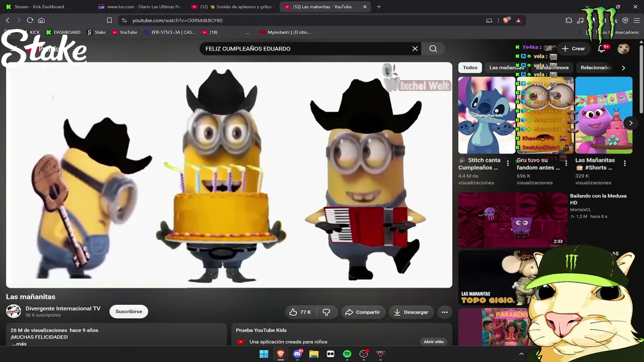The width and height of the screenshot is (644, 362).
Task: Play Bailando con la Medusa HD thumbnail
Action: pyautogui.click(x=513, y=220)
